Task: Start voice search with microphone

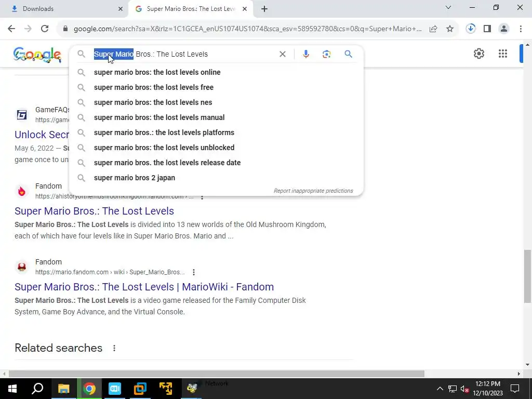Action: pos(305,54)
